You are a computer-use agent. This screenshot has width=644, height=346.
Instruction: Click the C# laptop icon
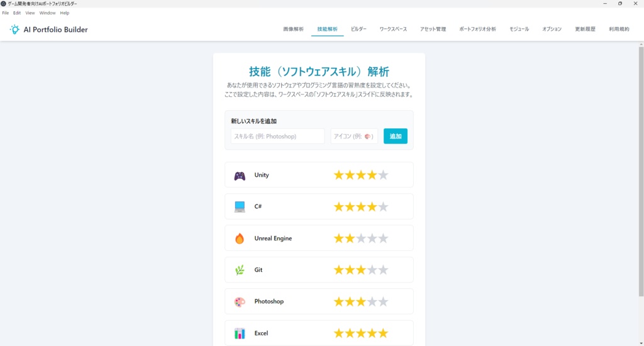point(240,207)
